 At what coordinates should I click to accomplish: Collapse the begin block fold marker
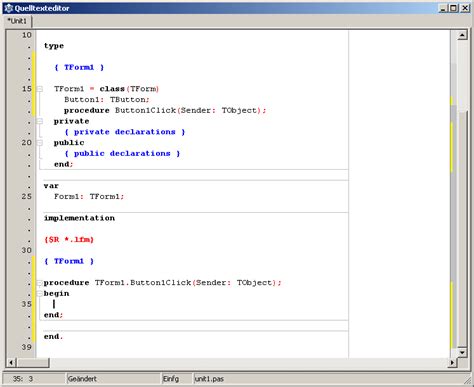tap(39, 294)
